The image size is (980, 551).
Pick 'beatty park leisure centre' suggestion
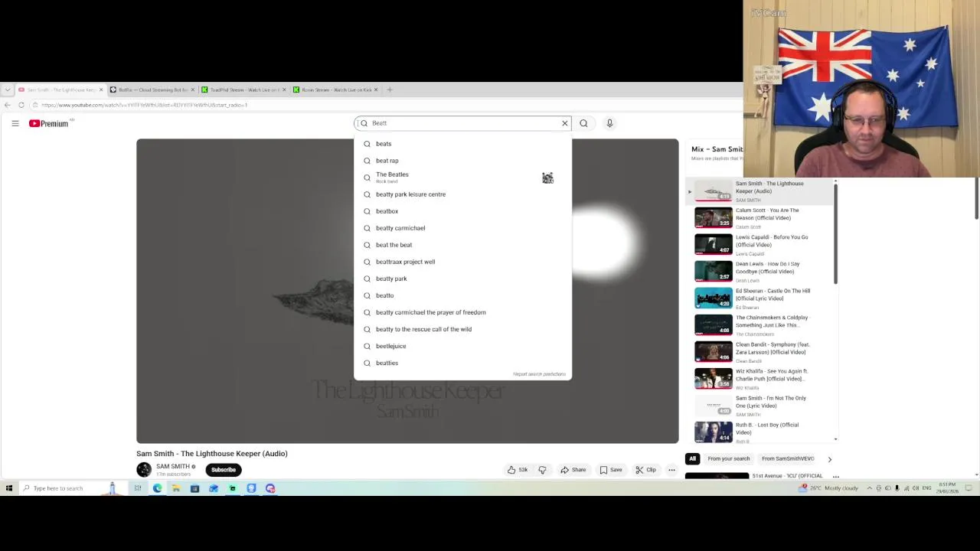(x=462, y=194)
